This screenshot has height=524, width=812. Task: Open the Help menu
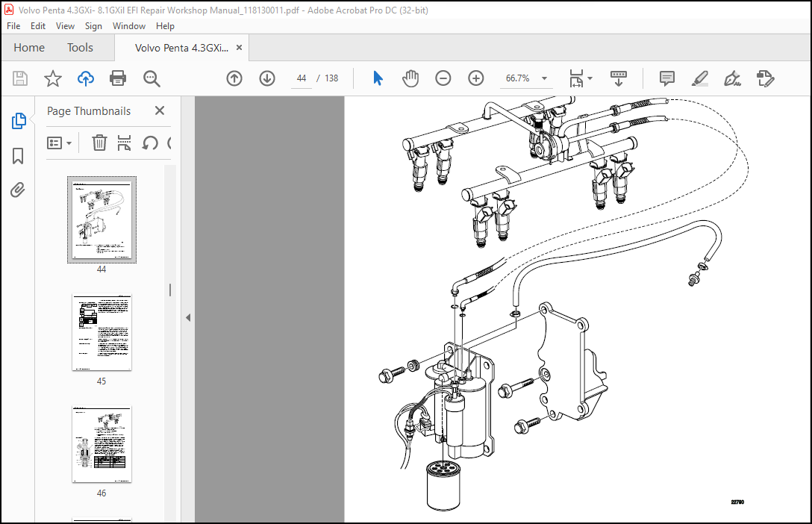(165, 26)
